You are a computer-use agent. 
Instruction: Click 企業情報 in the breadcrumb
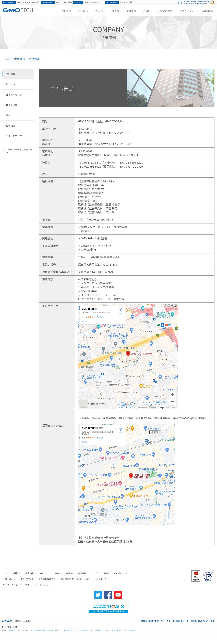[x=19, y=59]
